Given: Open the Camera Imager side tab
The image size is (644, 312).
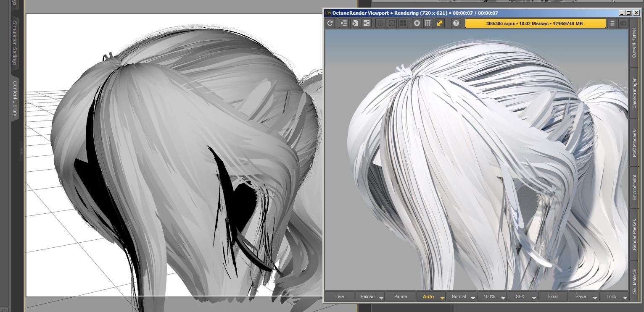Looking at the screenshot, I should [x=634, y=94].
